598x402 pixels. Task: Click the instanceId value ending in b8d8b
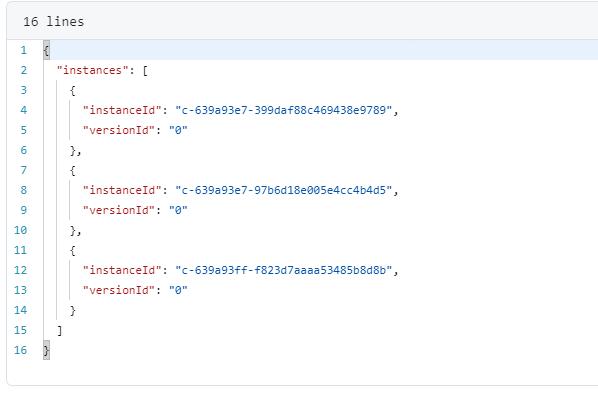283,270
